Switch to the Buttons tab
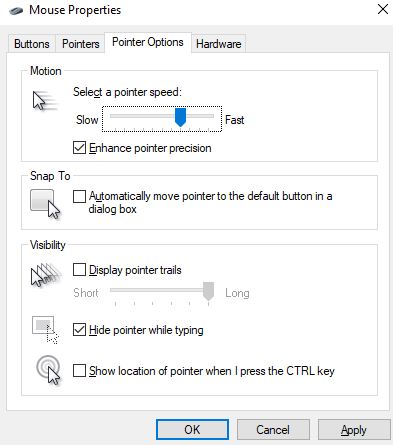Image resolution: width=393 pixels, height=445 pixels. pos(32,44)
